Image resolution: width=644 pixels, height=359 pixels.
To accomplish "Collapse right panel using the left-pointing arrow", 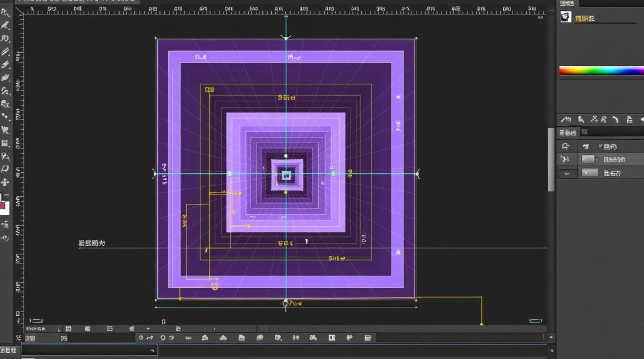I will (x=641, y=120).
